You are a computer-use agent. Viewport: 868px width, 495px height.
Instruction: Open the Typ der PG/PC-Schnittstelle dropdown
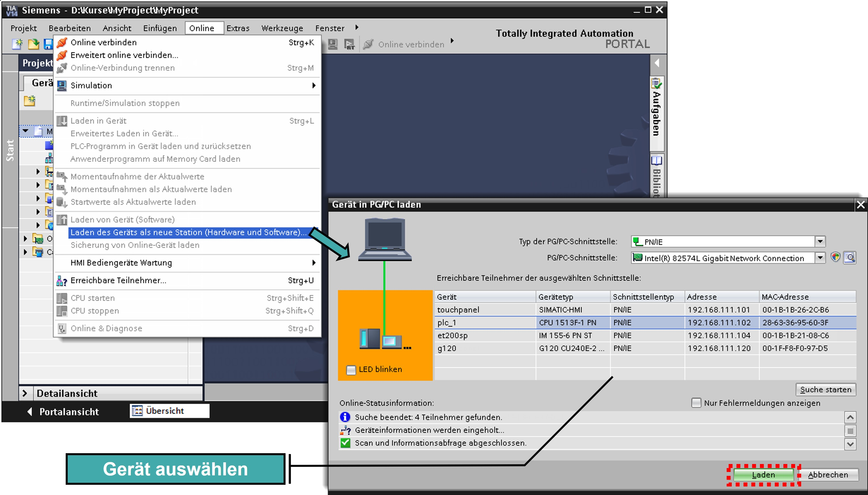(820, 241)
